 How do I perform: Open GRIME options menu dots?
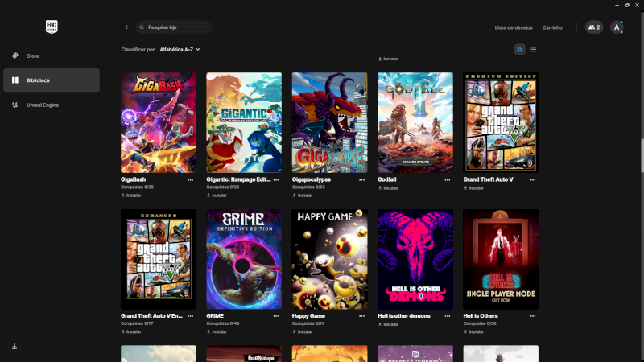(x=276, y=316)
